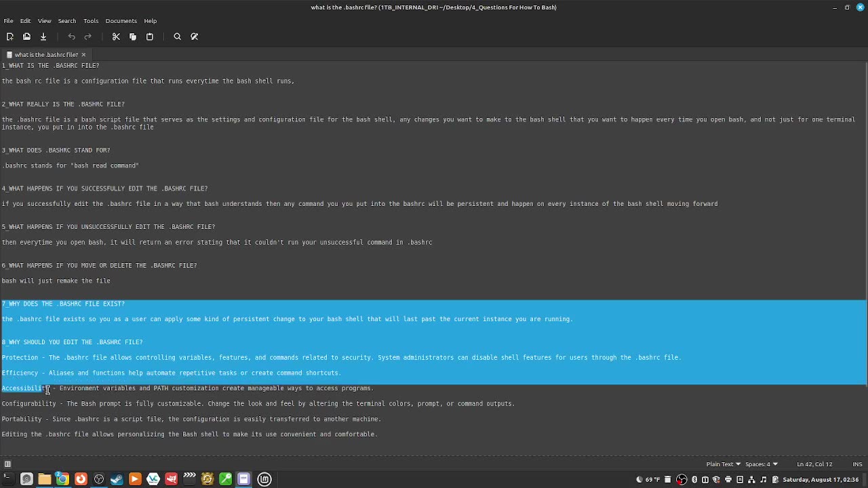The width and height of the screenshot is (868, 488).
Task: Open Find with the magnifier icon
Action: [178, 37]
